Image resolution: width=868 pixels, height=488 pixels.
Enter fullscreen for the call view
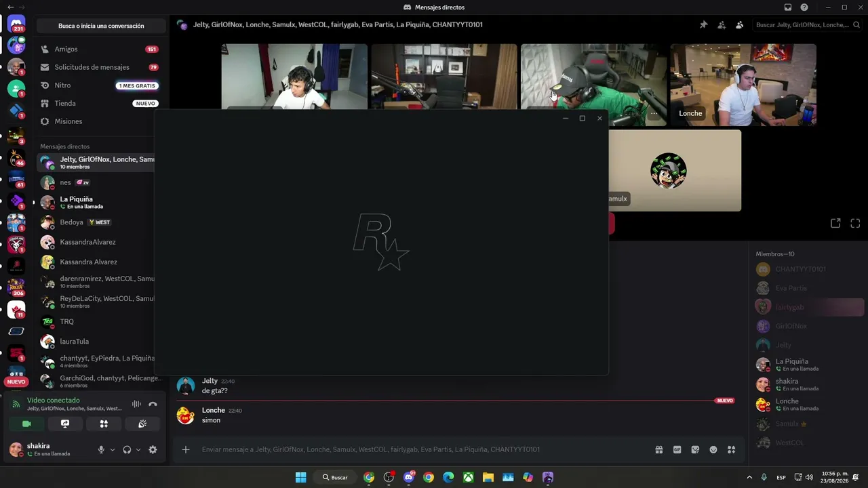(855, 223)
